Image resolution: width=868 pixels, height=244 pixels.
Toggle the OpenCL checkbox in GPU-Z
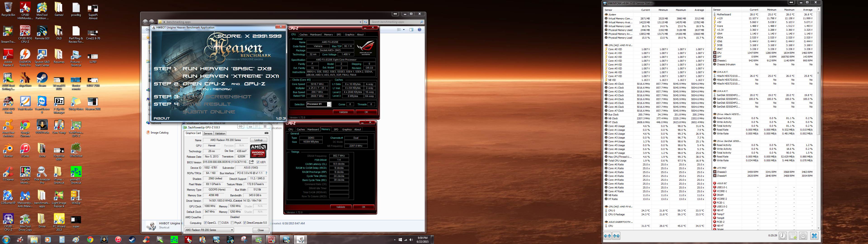click(x=205, y=223)
